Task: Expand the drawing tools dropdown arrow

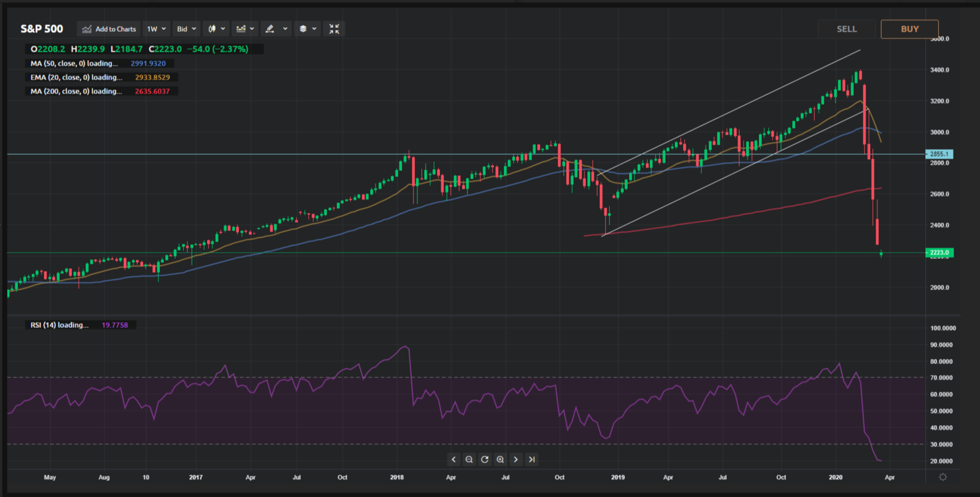Action: point(286,29)
